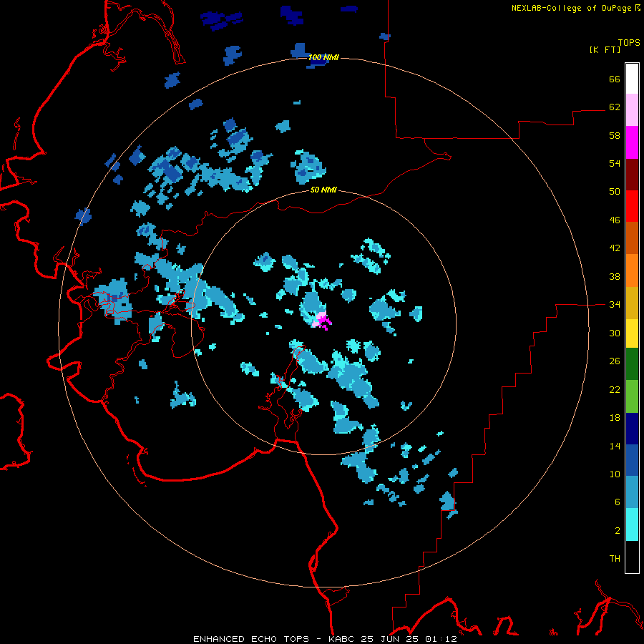Click the 66 legend value
Viewport: 644px width, 644px height.
[615, 79]
